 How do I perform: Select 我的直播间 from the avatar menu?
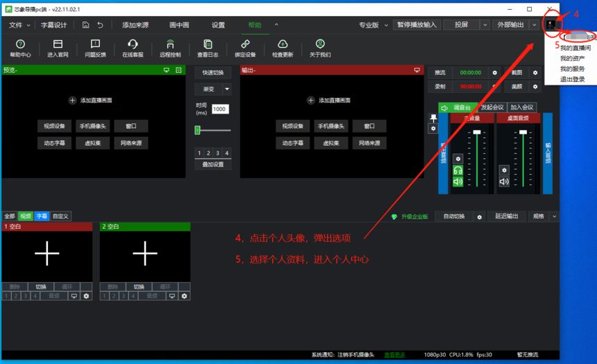coord(575,48)
